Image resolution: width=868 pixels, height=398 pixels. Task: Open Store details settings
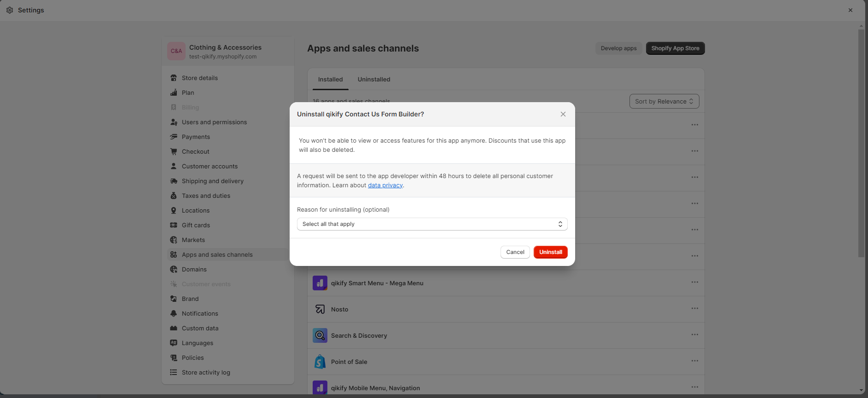pyautogui.click(x=228, y=78)
